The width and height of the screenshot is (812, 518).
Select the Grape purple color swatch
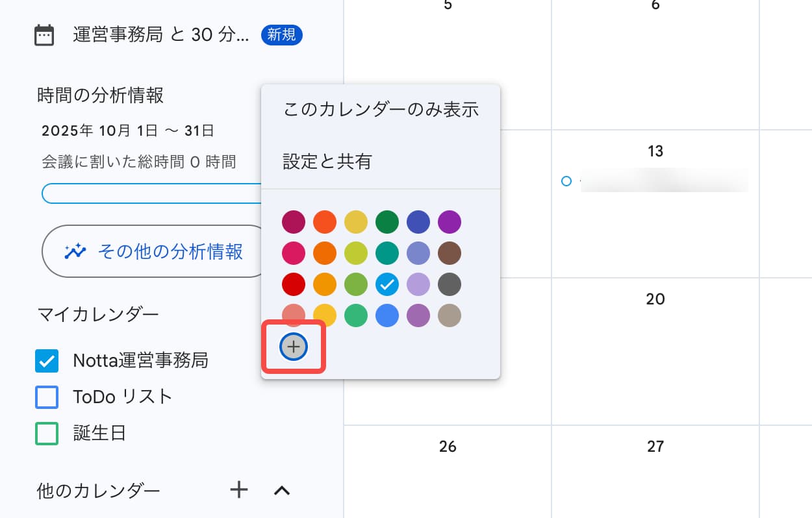tap(450, 222)
